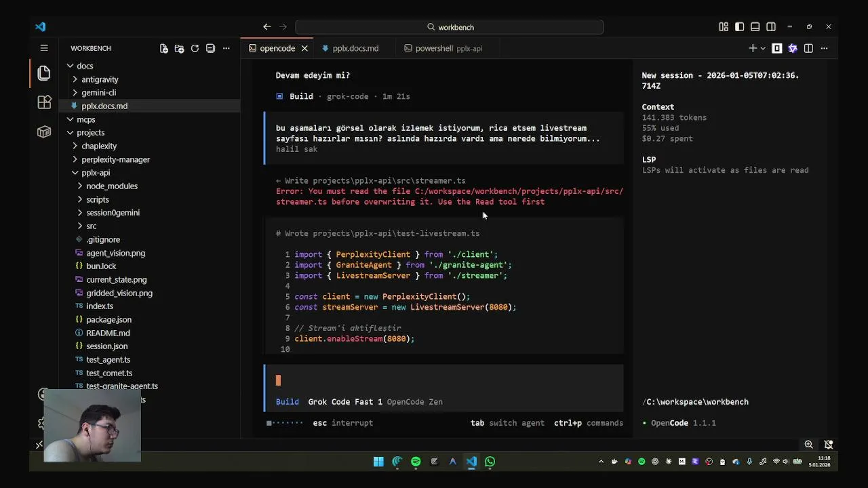Click the 'esc interrupt' hint
The image size is (868, 488).
pos(342,423)
